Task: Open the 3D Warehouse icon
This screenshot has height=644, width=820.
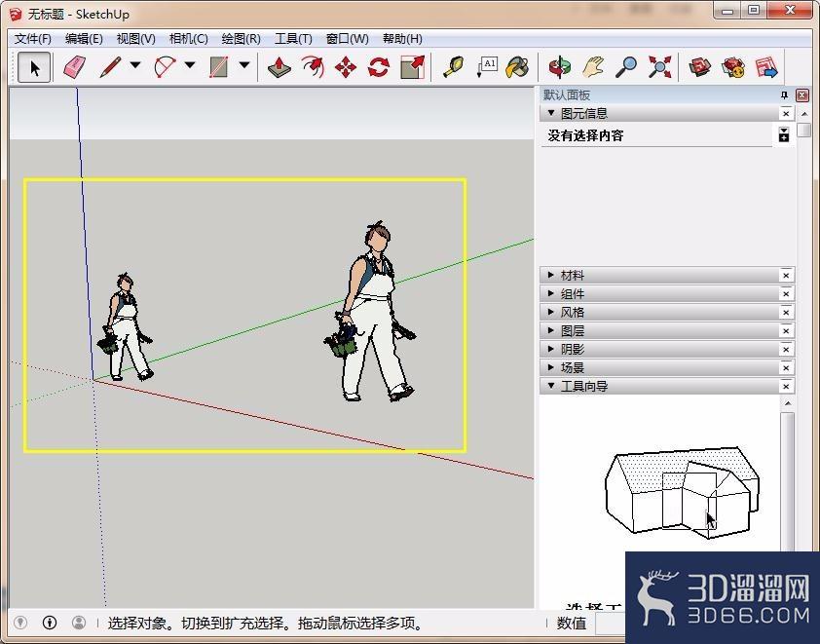Action: pyautogui.click(x=699, y=67)
